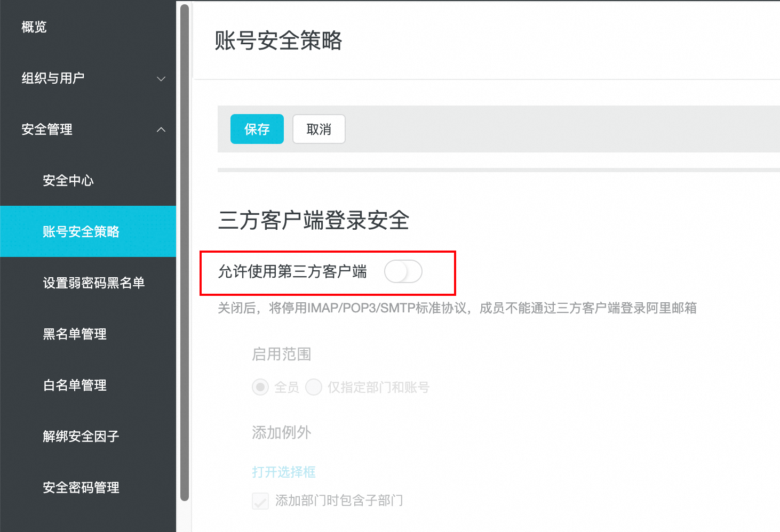The height and width of the screenshot is (532, 780).
Task: Click the 组织与用户 menu label
Action: (53, 78)
